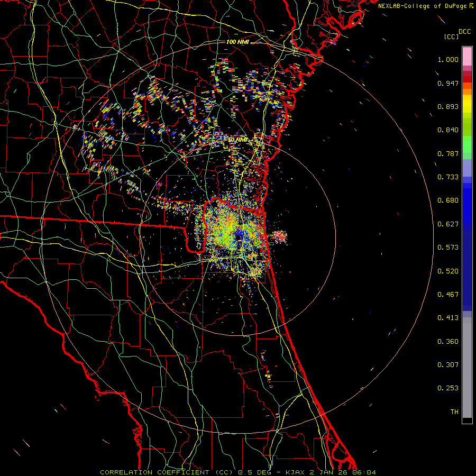This screenshot has width=476, height=476.
Task: Click the 0.733 scale value
Action: click(x=448, y=177)
